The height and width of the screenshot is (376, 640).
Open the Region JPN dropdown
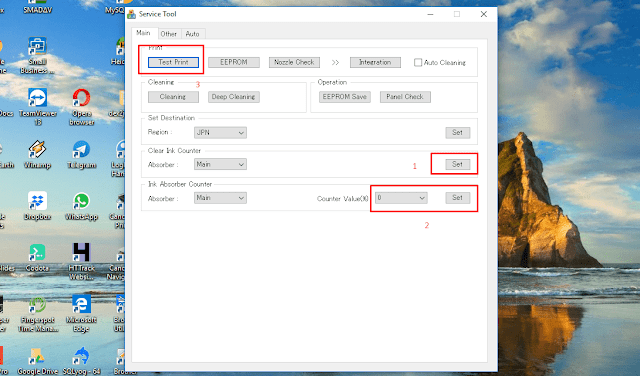(220, 133)
